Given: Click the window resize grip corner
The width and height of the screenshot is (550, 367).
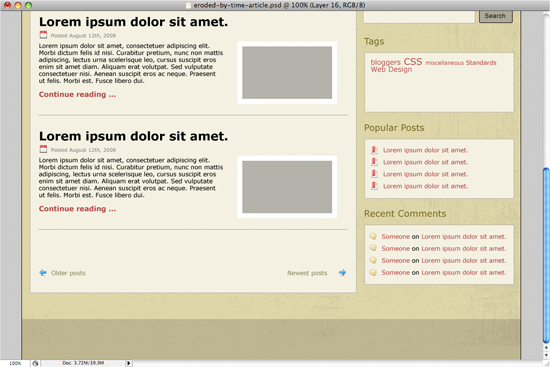Looking at the screenshot, I should point(546,363).
